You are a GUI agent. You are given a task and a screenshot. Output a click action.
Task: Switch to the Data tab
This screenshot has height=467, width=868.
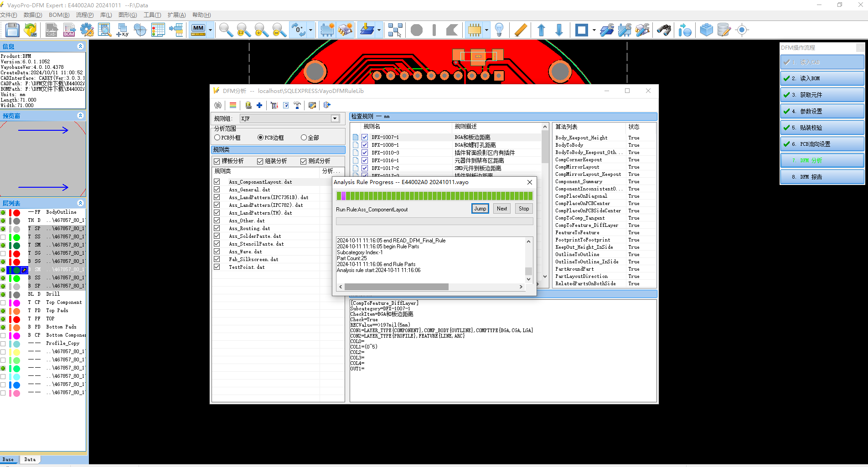pos(30,459)
